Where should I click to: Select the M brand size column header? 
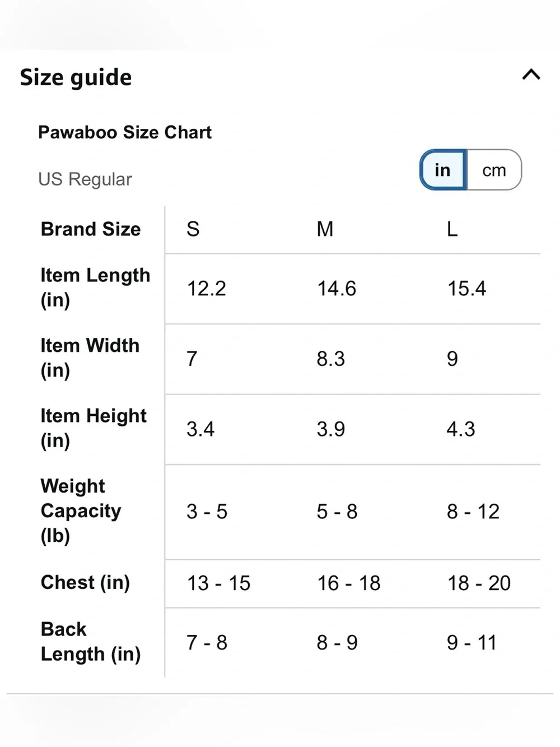click(325, 229)
